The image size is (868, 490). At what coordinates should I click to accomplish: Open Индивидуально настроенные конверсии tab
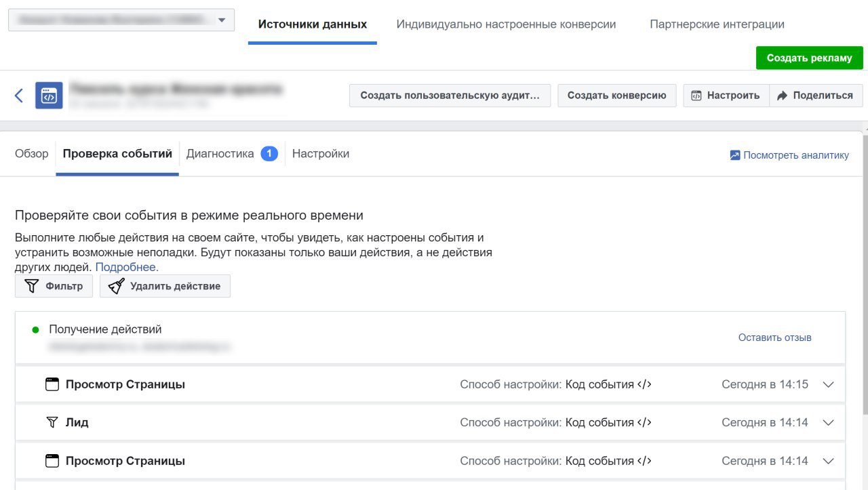(507, 24)
